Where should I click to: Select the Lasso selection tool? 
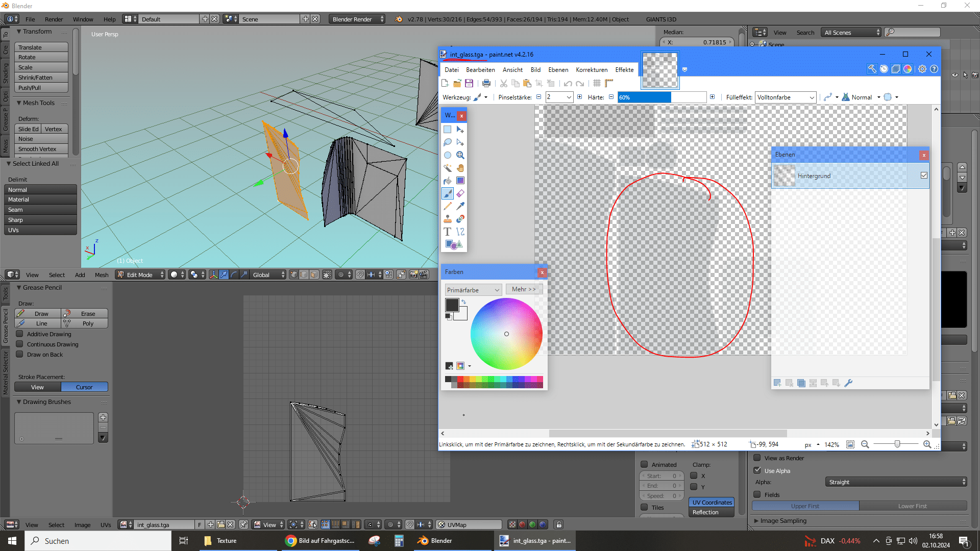pos(448,142)
